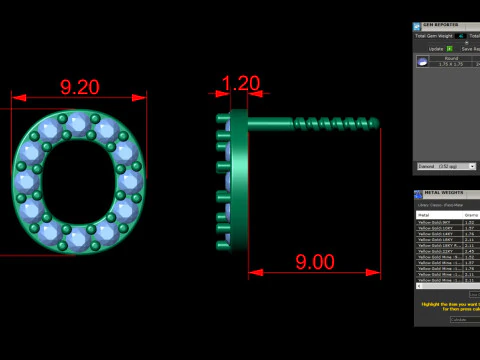Click the metal list scroll-left arrow

(x=419, y=286)
